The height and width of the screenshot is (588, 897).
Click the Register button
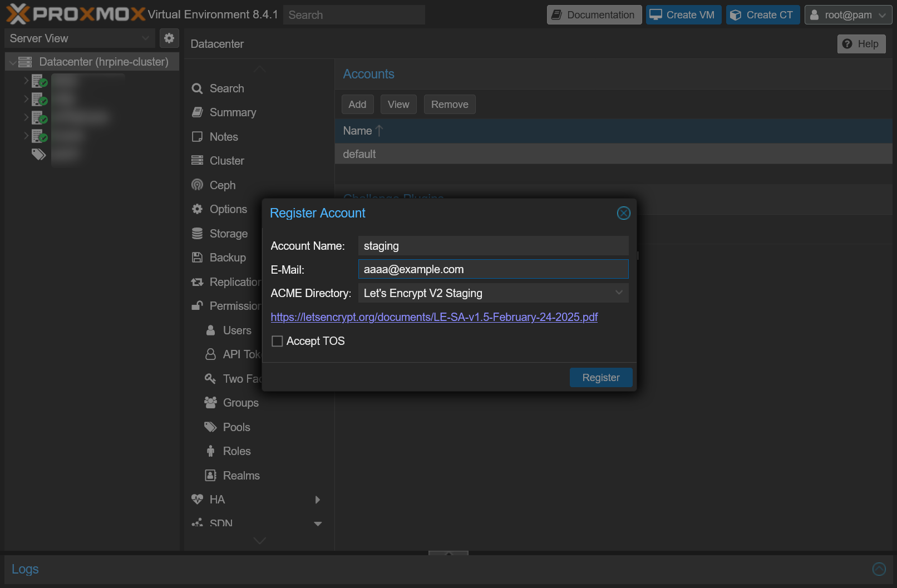[x=600, y=378]
